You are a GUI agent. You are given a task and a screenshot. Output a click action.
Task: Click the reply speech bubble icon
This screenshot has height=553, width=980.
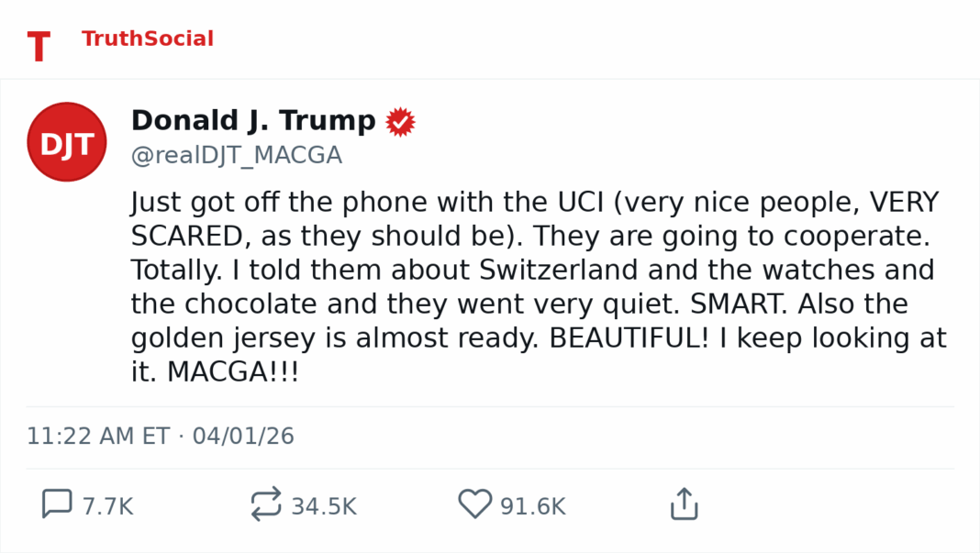click(x=57, y=504)
